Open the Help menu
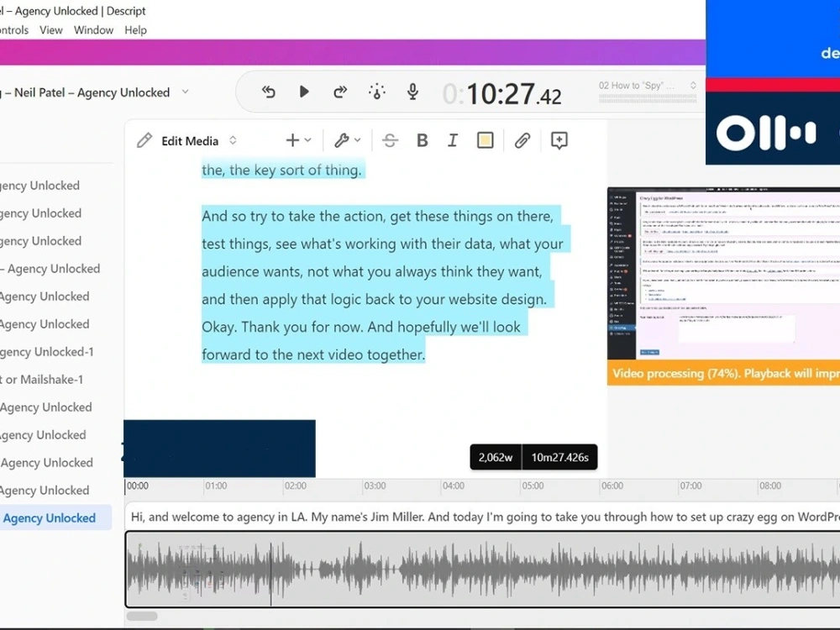This screenshot has height=630, width=840. click(x=135, y=30)
